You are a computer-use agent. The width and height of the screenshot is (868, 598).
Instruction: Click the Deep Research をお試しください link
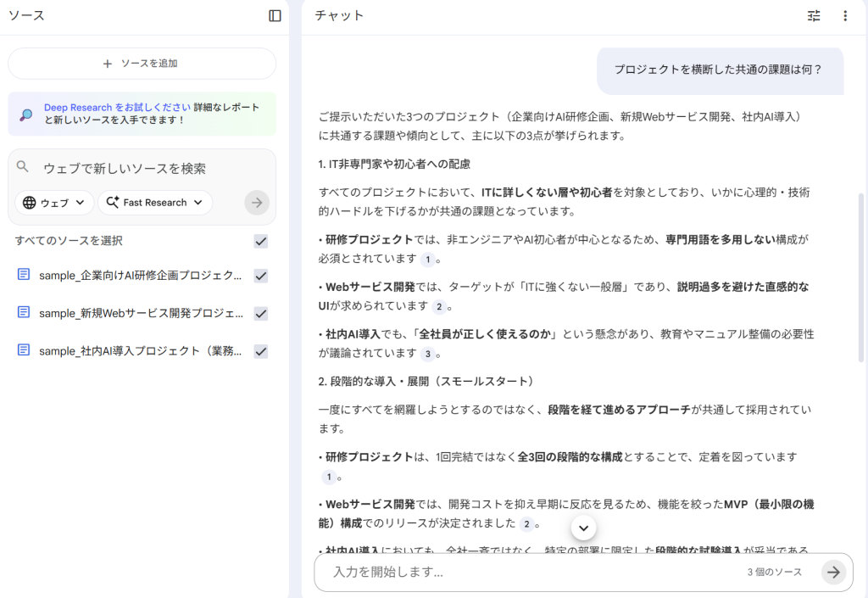coord(117,108)
